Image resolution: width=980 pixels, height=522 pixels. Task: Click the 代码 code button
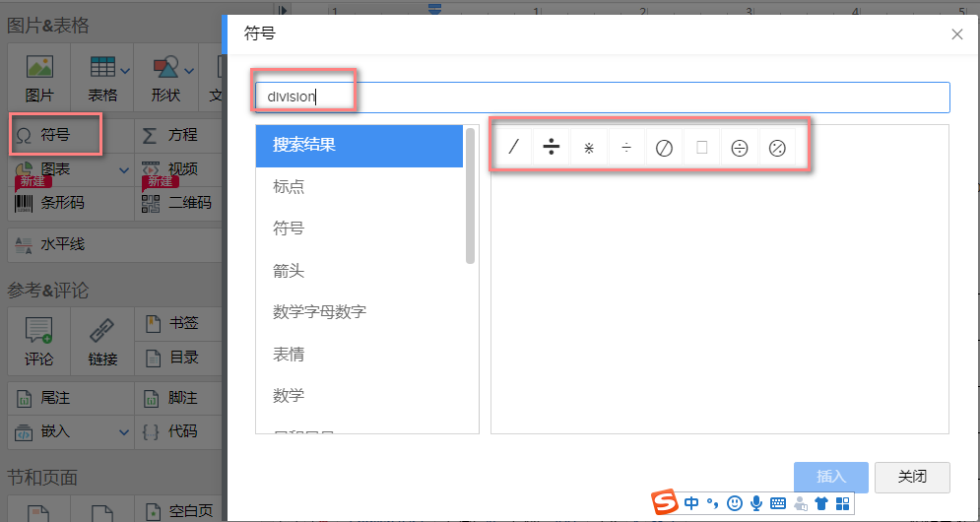[177, 432]
